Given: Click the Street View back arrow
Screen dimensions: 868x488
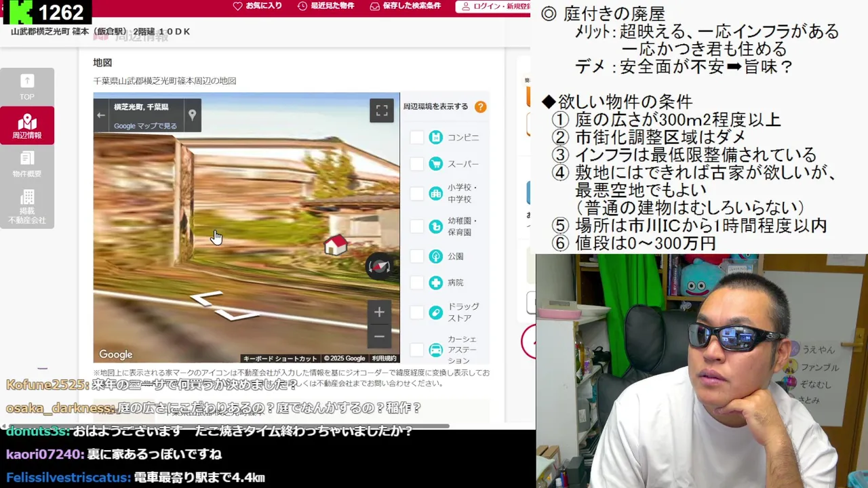Looking at the screenshot, I should [x=101, y=115].
